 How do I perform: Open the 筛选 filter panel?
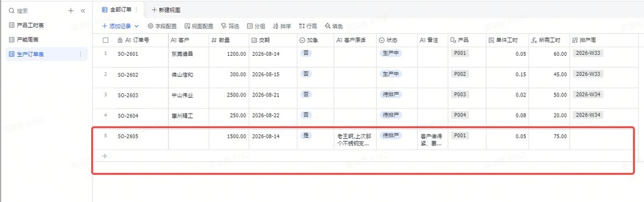tap(230, 26)
